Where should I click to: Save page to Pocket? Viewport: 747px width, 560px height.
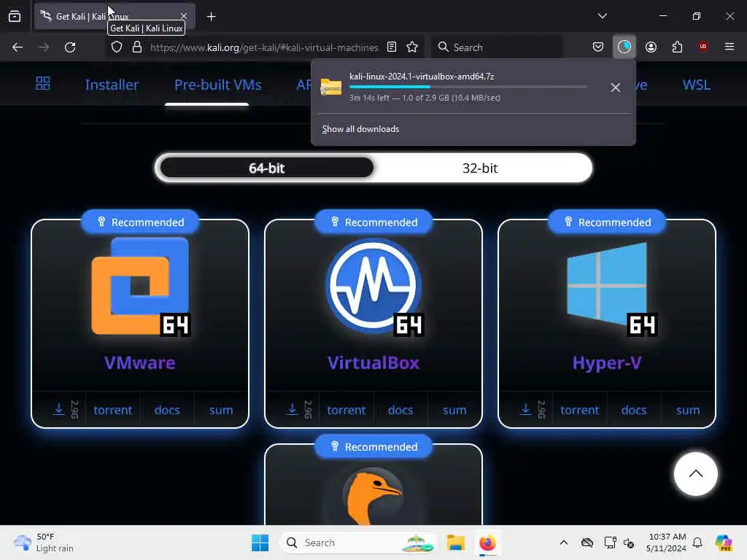(598, 47)
